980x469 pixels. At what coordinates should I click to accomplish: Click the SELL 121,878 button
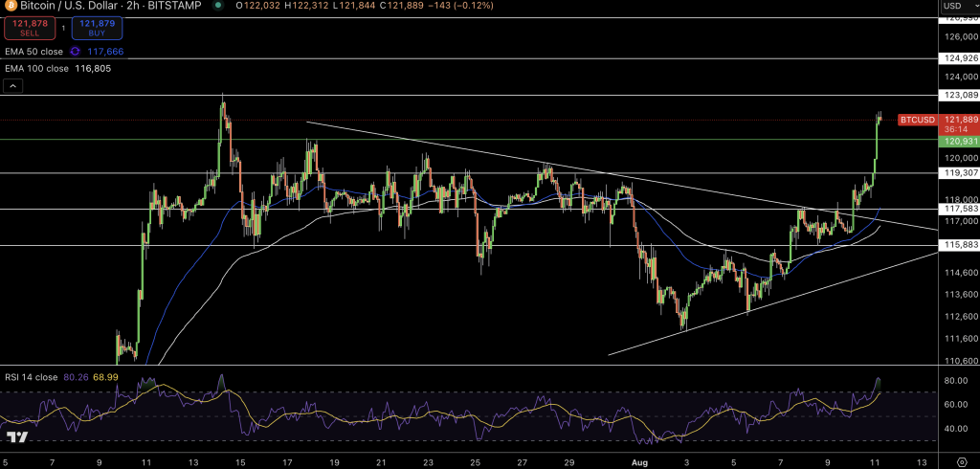(x=30, y=28)
